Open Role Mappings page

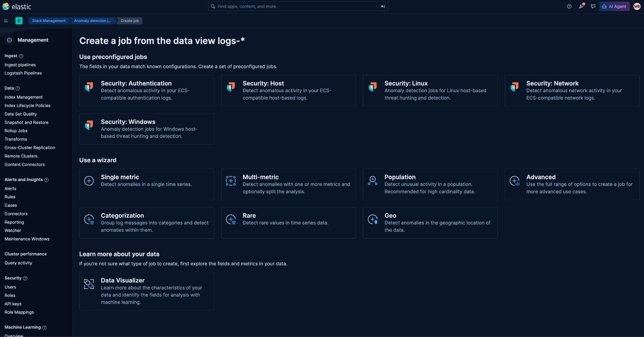[x=19, y=312]
